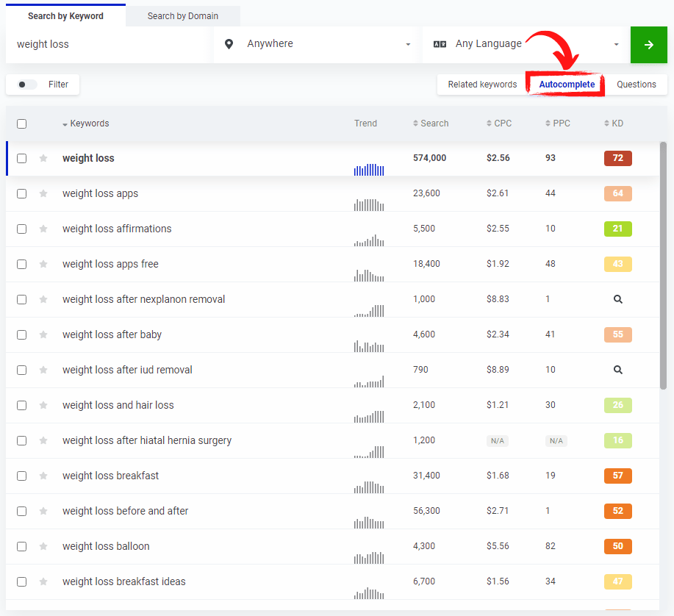The width and height of the screenshot is (674, 616).
Task: Switch to Search by Domain tab
Action: (182, 16)
